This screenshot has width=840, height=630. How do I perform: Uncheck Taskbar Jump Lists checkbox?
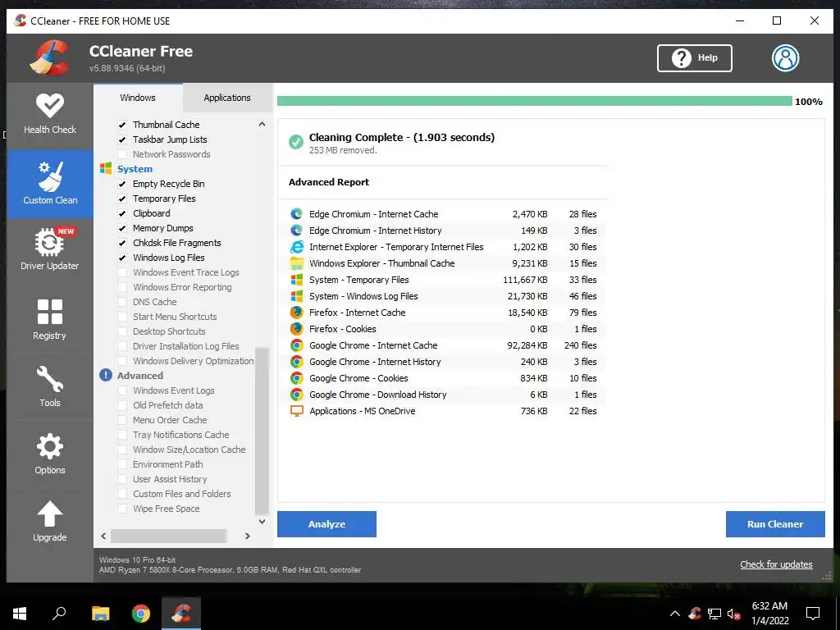click(122, 139)
